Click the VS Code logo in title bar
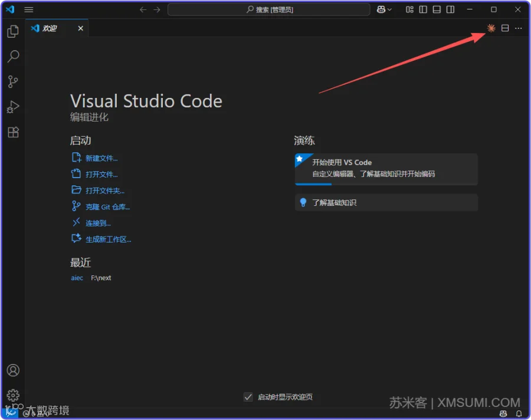 pyautogui.click(x=10, y=9)
